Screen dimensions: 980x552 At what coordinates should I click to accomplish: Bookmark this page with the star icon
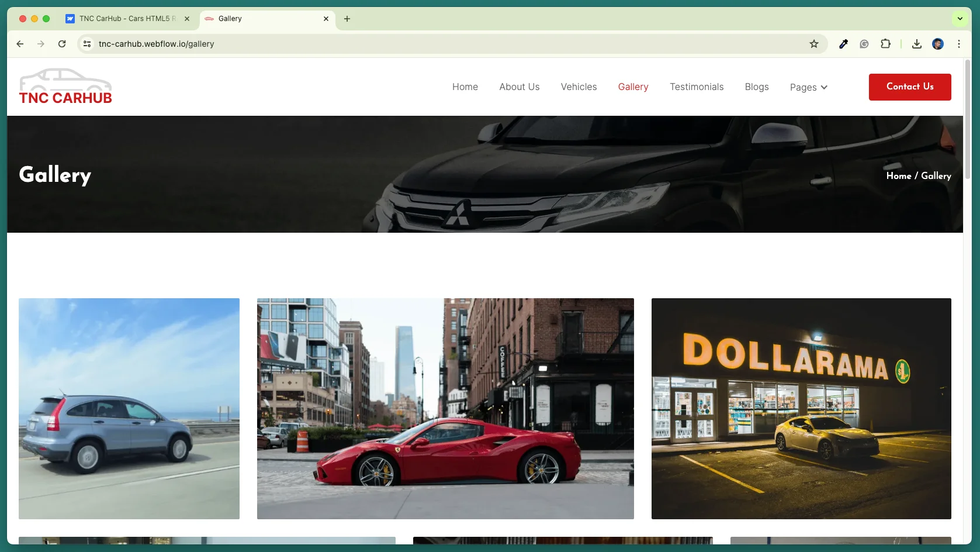pos(814,44)
